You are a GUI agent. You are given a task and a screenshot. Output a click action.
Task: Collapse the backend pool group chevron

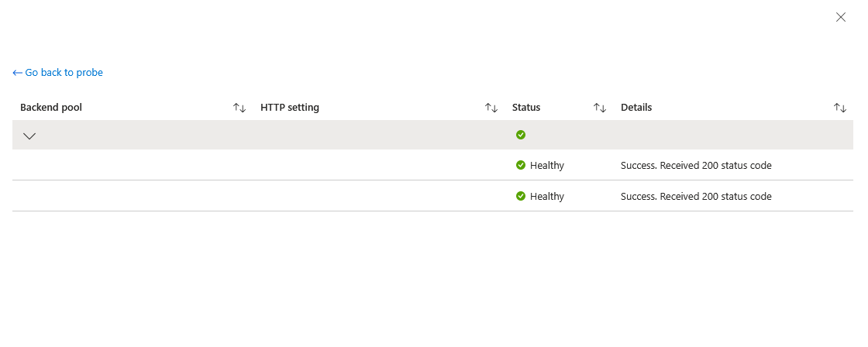[29, 136]
